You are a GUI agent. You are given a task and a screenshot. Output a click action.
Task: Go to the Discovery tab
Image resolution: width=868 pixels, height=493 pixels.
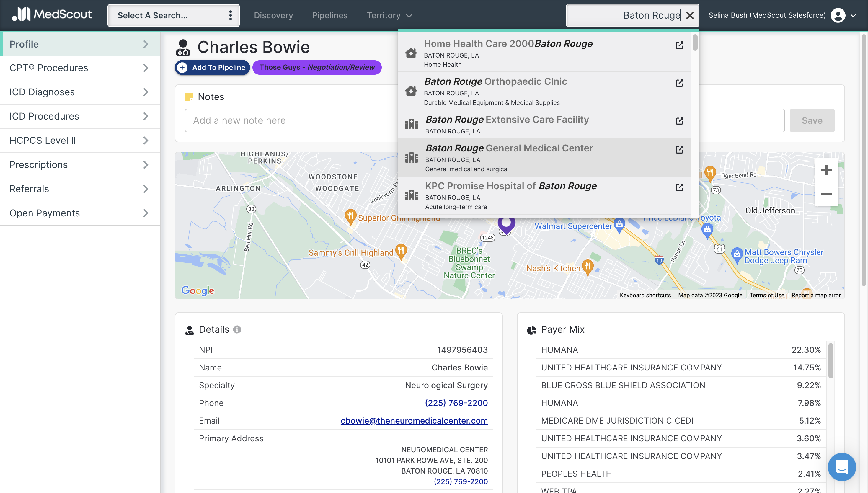coord(273,15)
